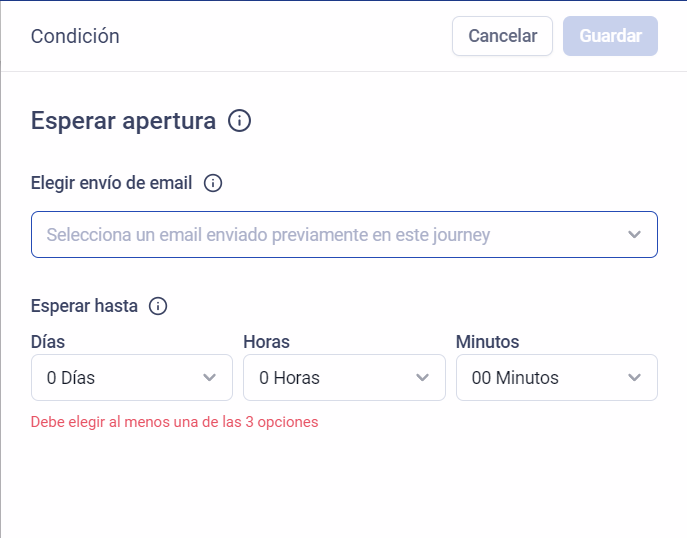Image resolution: width=687 pixels, height=538 pixels.
Task: Click the chevron arrow in the Horas field
Action: click(x=422, y=378)
